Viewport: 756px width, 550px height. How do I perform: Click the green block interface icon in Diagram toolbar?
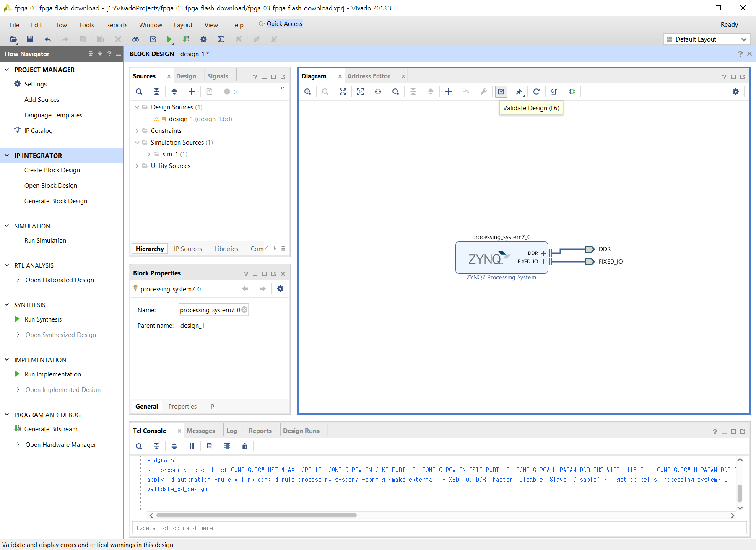click(x=572, y=92)
